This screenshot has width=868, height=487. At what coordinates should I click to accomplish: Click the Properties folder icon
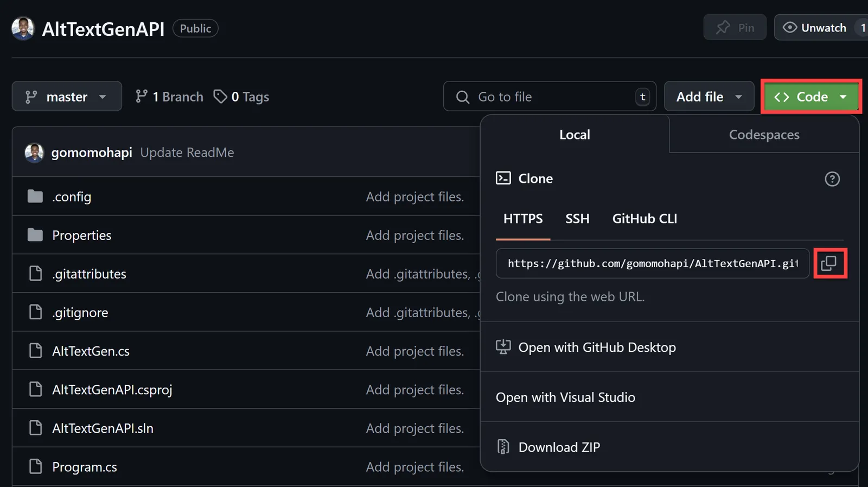click(x=35, y=235)
